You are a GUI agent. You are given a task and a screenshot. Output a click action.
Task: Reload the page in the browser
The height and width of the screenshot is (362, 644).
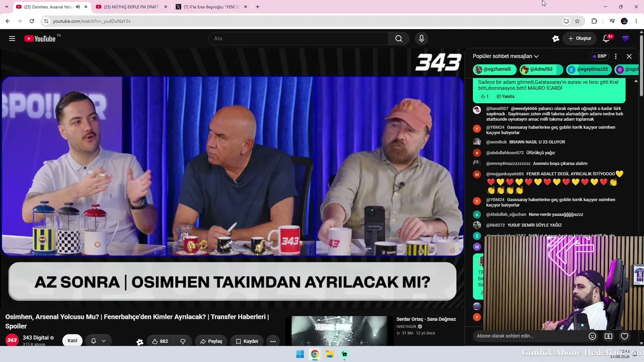(x=32, y=21)
